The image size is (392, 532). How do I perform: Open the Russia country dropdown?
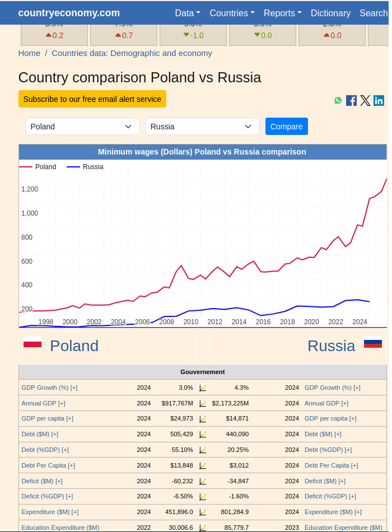click(202, 127)
